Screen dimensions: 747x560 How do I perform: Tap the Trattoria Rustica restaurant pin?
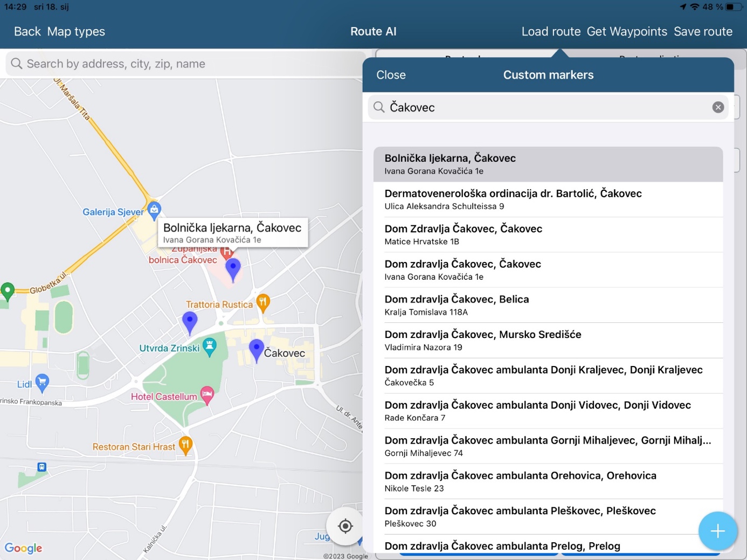[262, 302]
